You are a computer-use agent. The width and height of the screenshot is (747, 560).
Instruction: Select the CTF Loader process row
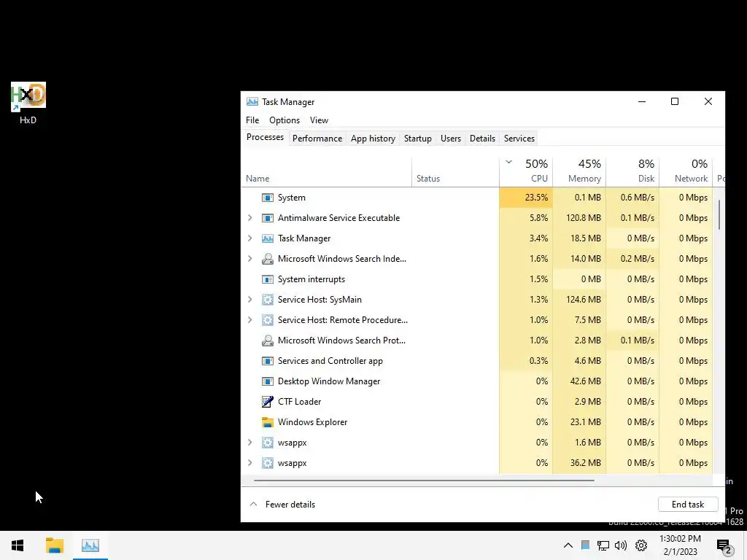pos(477,402)
